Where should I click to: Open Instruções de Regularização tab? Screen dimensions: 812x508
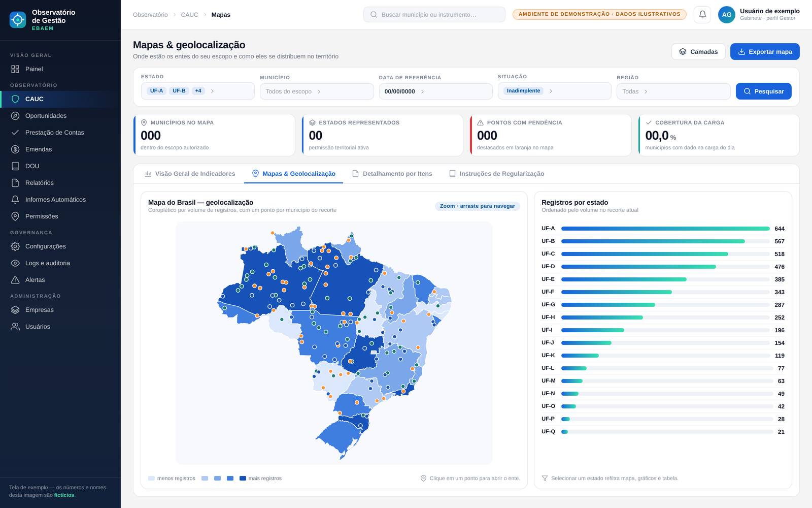tap(496, 174)
